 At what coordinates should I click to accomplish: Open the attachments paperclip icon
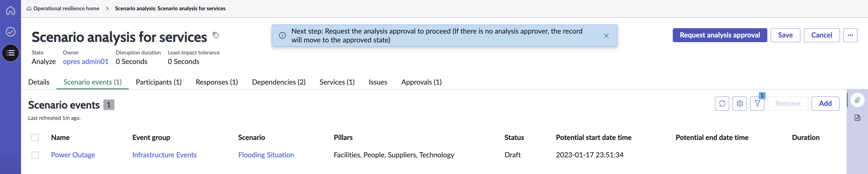(x=857, y=100)
